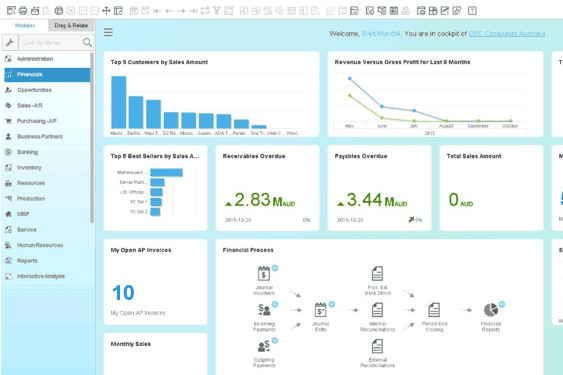Click the Brett Mundal user link

(x=381, y=33)
